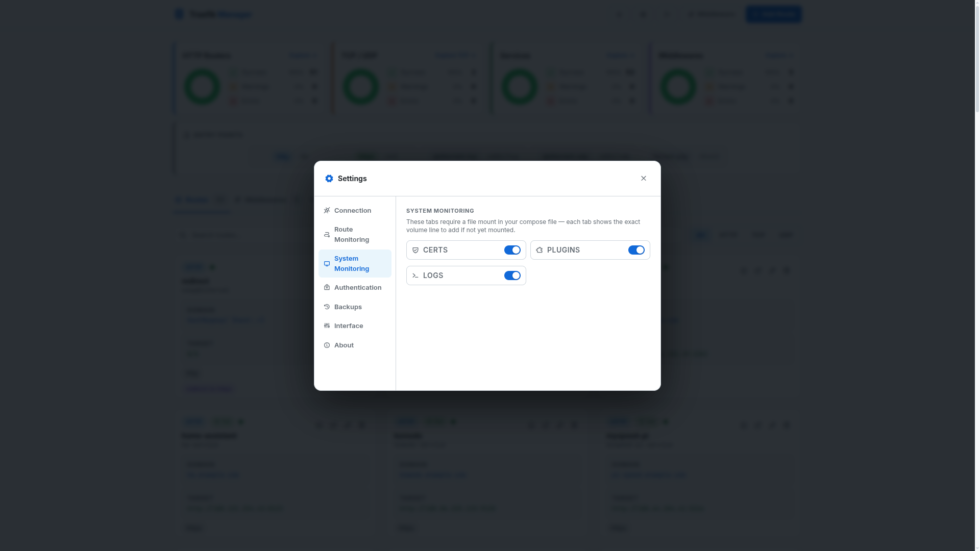The image size is (980, 551).
Task: Click the Authentication lock icon
Action: tap(327, 287)
